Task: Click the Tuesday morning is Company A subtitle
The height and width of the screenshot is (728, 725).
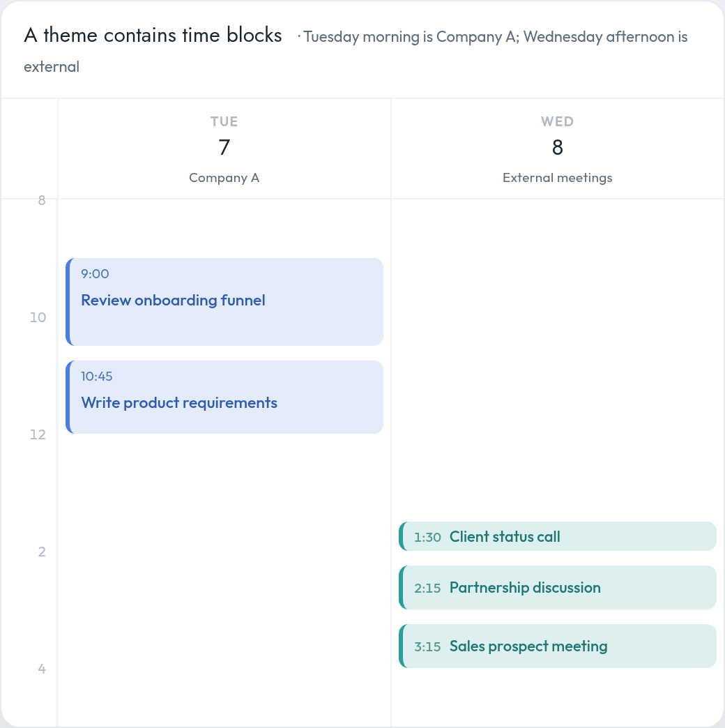Action: pyautogui.click(x=356, y=51)
